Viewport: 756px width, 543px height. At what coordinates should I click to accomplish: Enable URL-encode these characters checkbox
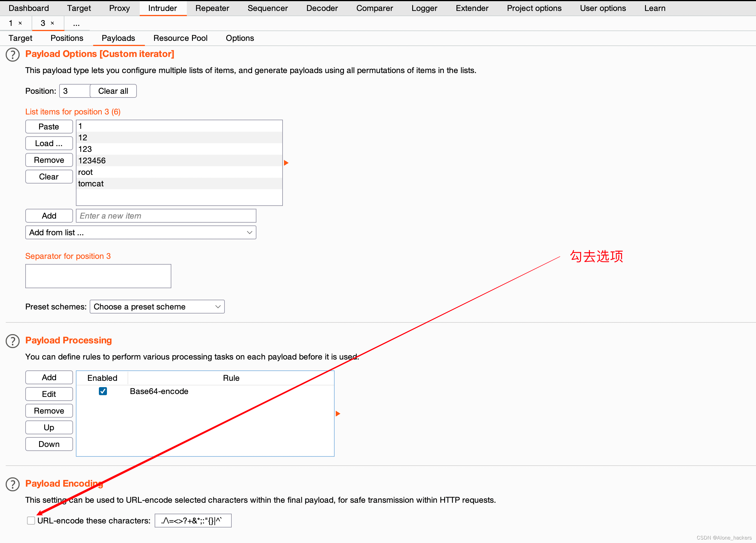(31, 521)
